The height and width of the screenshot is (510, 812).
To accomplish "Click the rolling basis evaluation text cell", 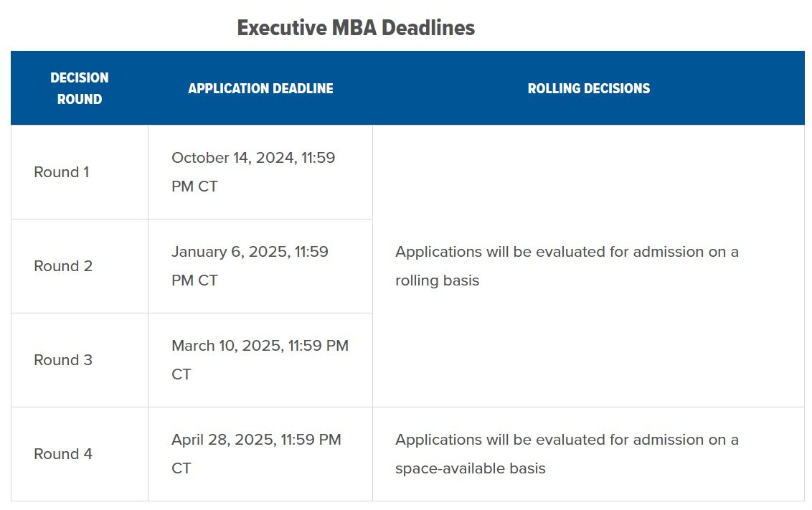I will pyautogui.click(x=567, y=266).
